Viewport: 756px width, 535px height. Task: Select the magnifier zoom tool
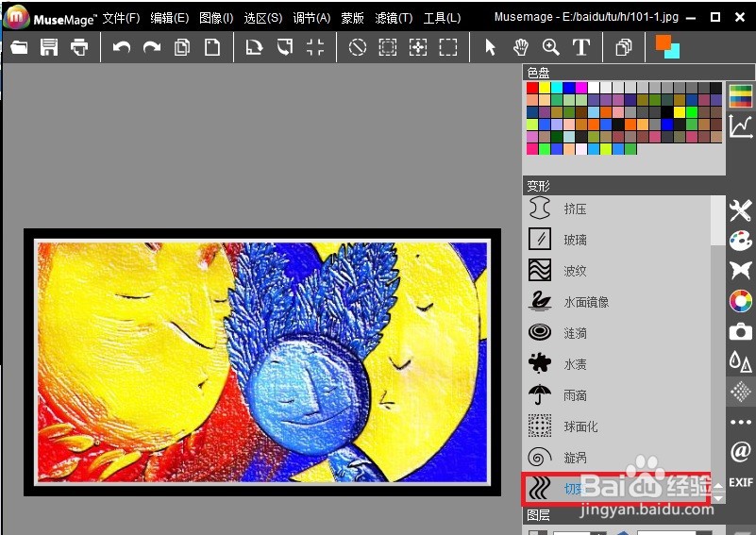(x=550, y=47)
